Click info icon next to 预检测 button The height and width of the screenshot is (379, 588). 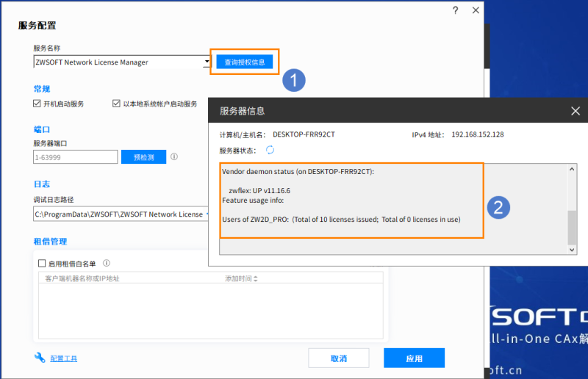[174, 156]
